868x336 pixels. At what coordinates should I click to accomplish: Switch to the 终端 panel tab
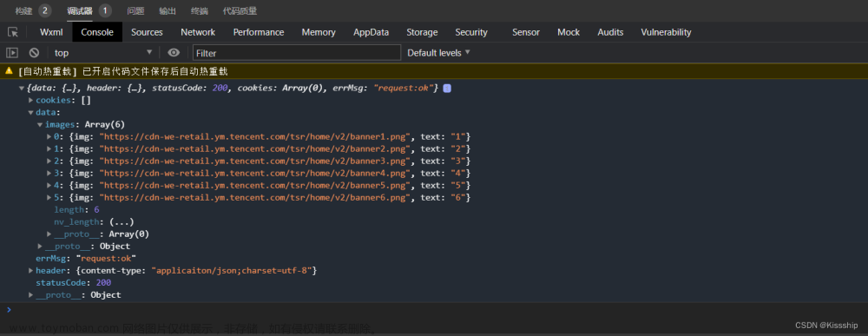[200, 10]
